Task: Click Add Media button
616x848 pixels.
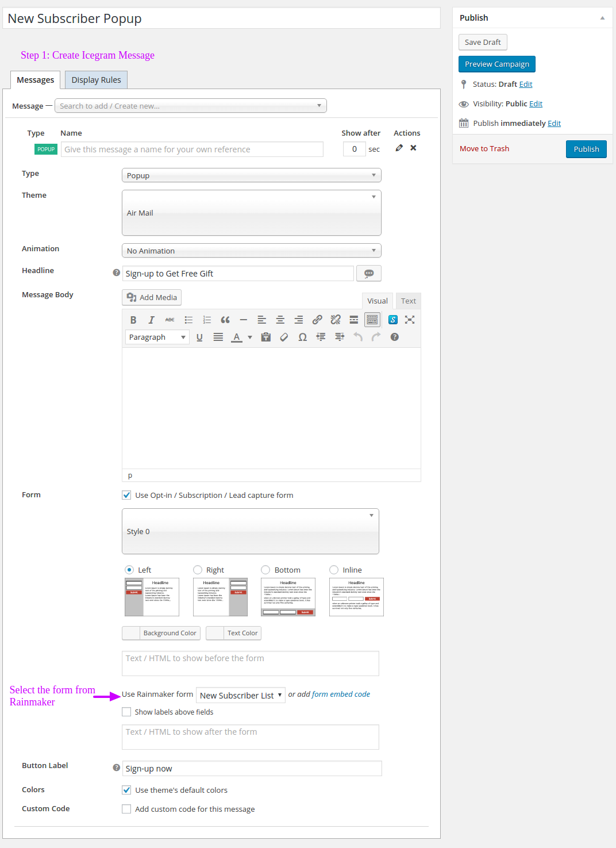Action: coord(152,297)
